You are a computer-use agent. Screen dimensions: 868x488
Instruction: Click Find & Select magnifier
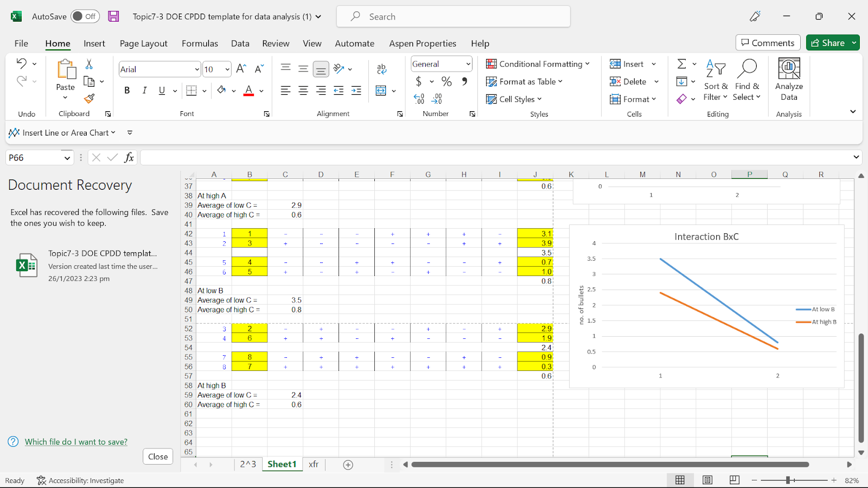747,80
